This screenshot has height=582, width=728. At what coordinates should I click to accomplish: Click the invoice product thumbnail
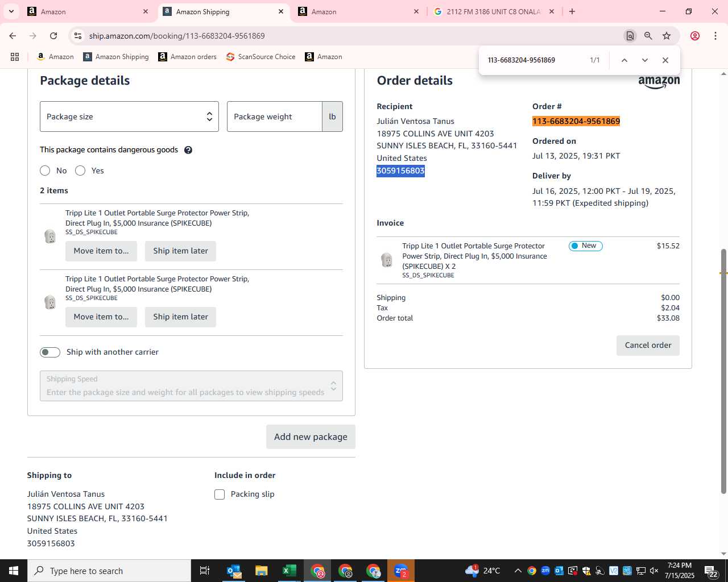point(387,260)
